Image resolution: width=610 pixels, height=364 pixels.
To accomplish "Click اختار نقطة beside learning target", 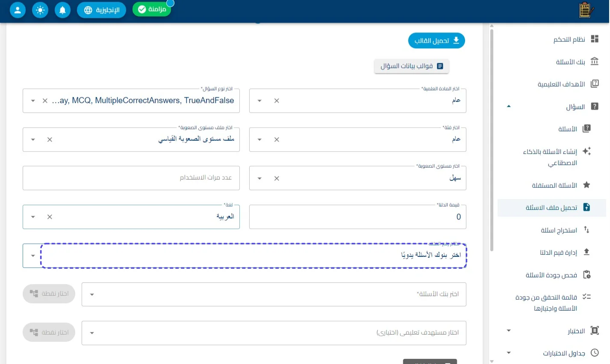I will click(x=49, y=332).
